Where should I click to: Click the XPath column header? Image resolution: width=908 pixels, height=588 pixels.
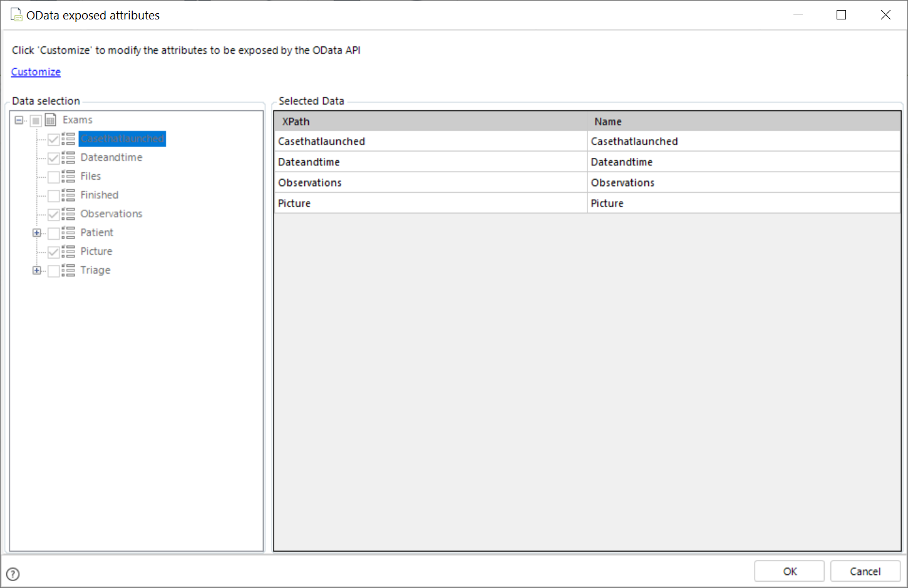tap(432, 121)
